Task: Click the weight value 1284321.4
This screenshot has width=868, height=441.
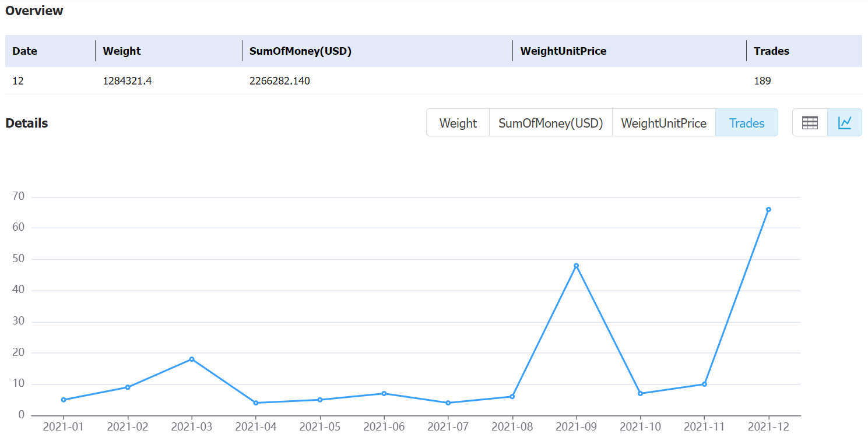Action: (127, 81)
